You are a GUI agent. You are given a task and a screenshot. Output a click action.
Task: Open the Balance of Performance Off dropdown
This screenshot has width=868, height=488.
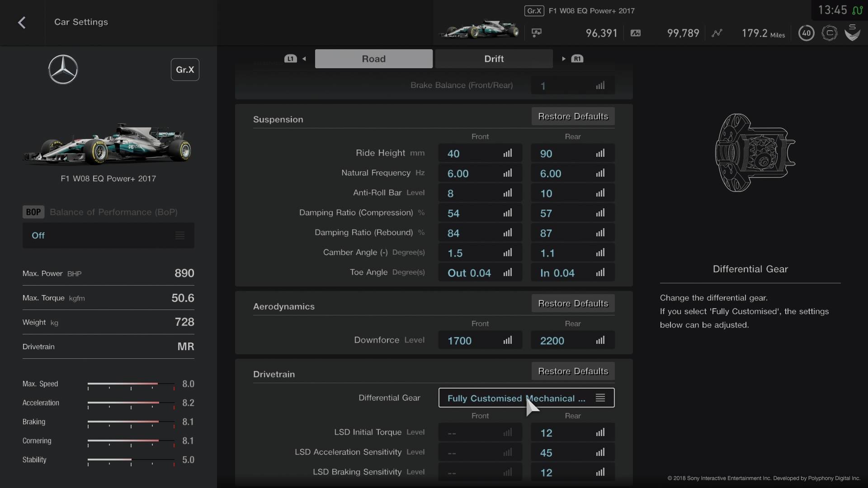[x=108, y=235]
